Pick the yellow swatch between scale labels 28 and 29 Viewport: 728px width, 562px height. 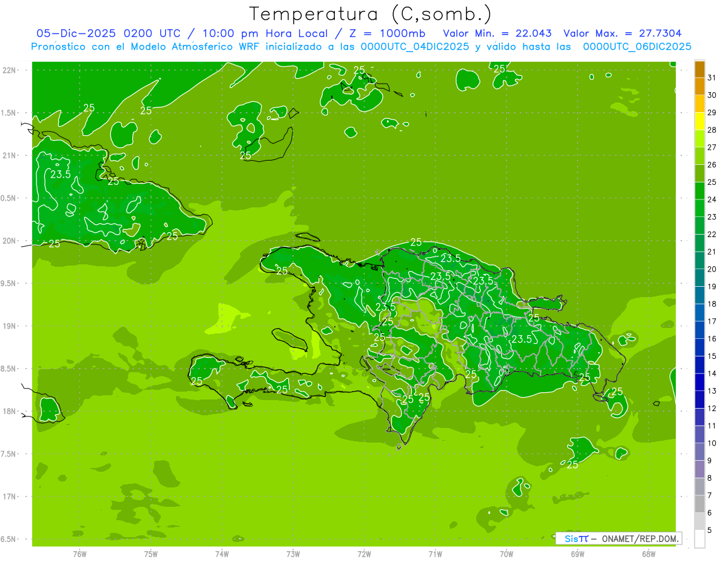point(699,121)
